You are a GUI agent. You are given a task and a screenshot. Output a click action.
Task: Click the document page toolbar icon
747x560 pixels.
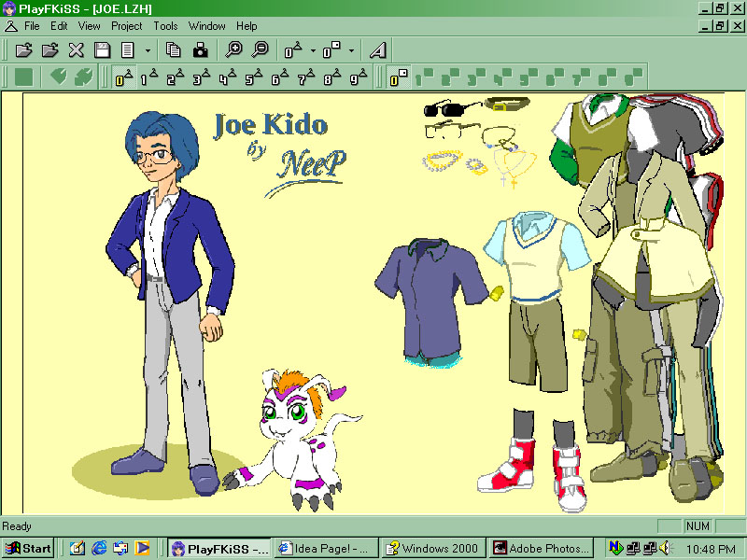click(x=127, y=49)
